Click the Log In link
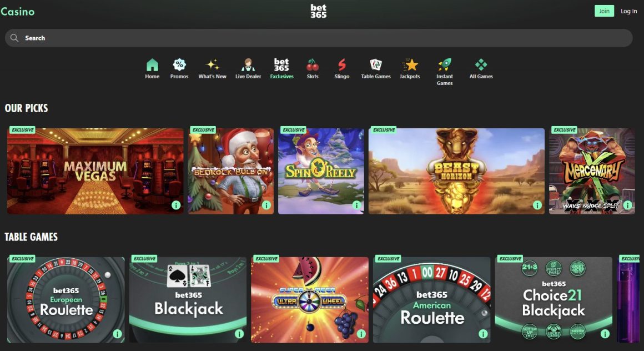 click(x=628, y=11)
